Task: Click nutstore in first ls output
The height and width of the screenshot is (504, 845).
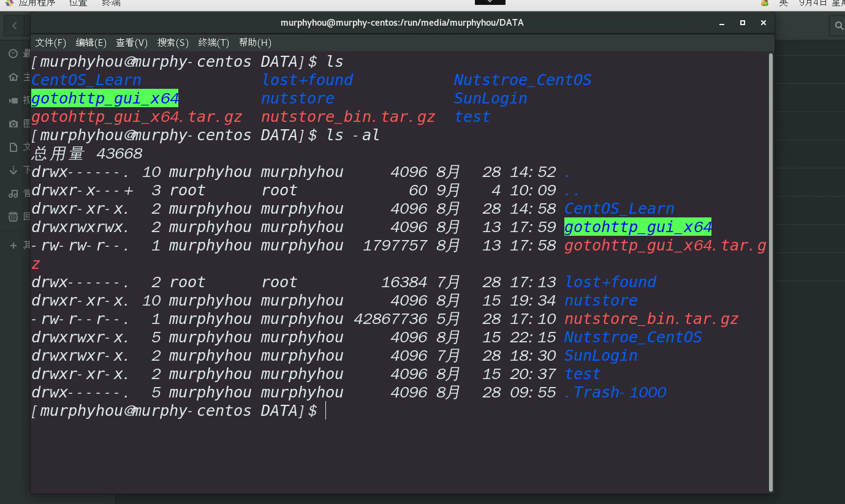Action: 298,99
